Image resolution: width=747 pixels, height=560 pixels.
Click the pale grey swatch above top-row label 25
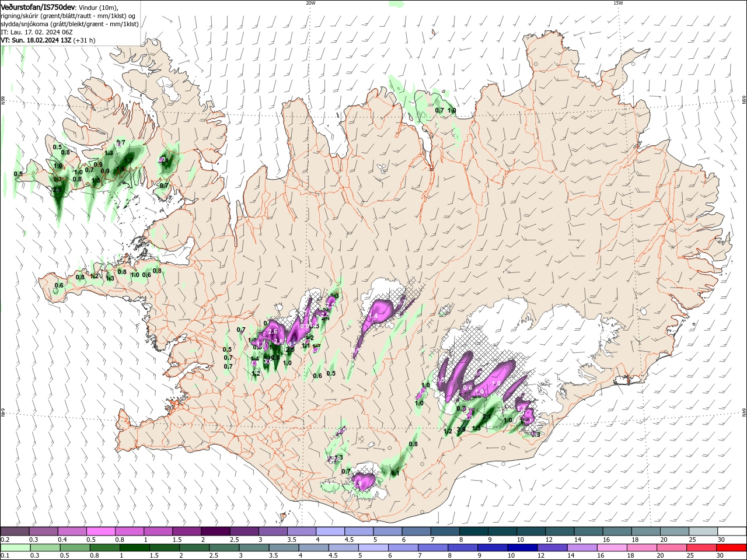703,531
